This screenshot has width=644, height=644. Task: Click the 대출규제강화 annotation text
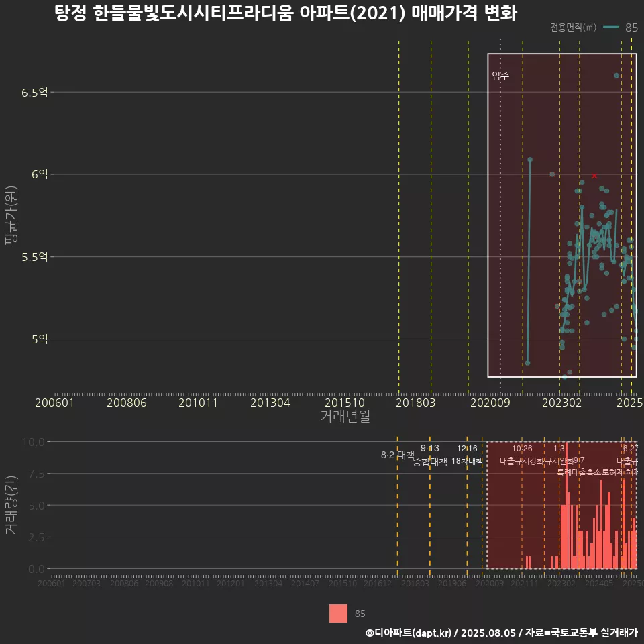point(522,461)
